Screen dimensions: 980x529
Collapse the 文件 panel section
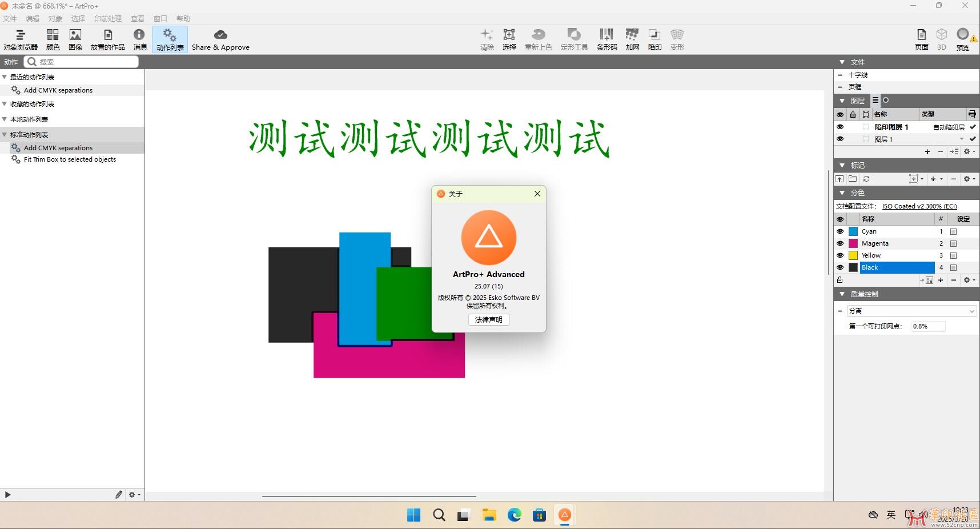(842, 62)
